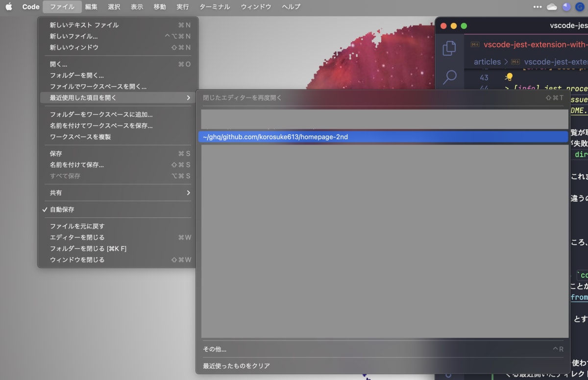Viewport: 588px width, 380px height.
Task: Choose 新しいウィンドウ
Action: pos(118,47)
